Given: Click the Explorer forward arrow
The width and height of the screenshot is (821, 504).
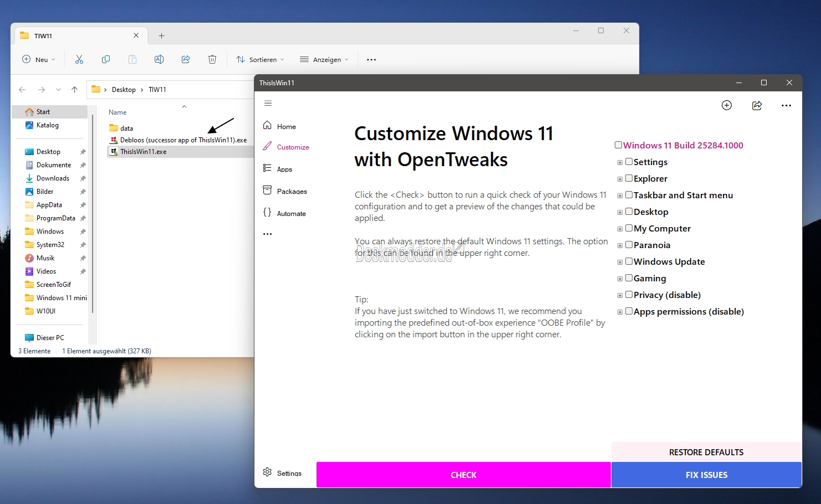Looking at the screenshot, I should [x=42, y=89].
